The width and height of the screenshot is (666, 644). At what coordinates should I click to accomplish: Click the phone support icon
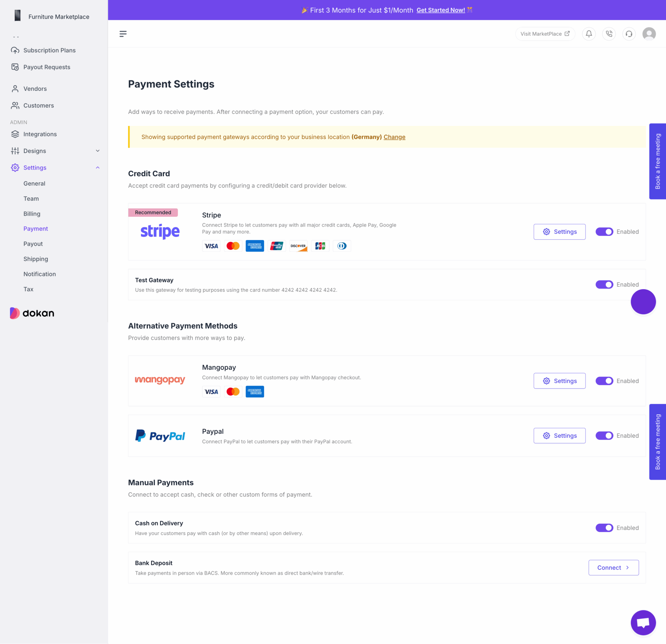pyautogui.click(x=609, y=33)
